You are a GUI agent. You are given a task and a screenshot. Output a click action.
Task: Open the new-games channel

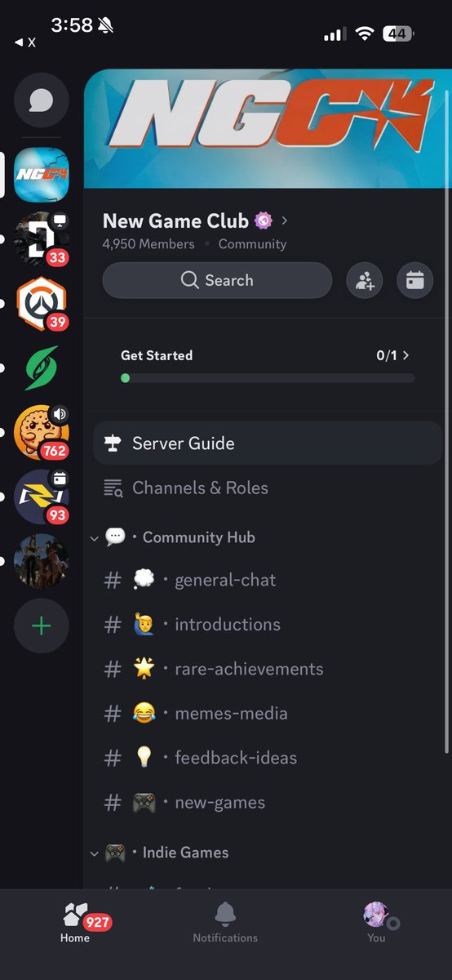click(x=268, y=803)
